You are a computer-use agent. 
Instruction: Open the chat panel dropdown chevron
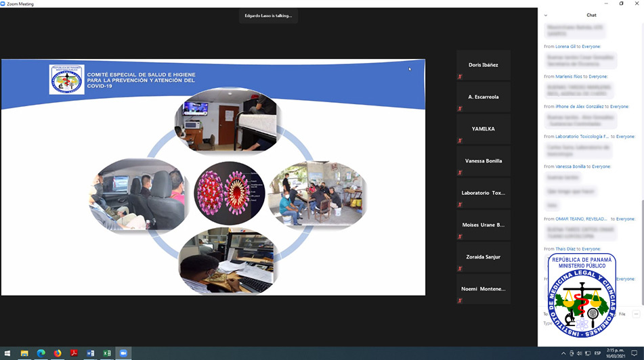click(545, 15)
